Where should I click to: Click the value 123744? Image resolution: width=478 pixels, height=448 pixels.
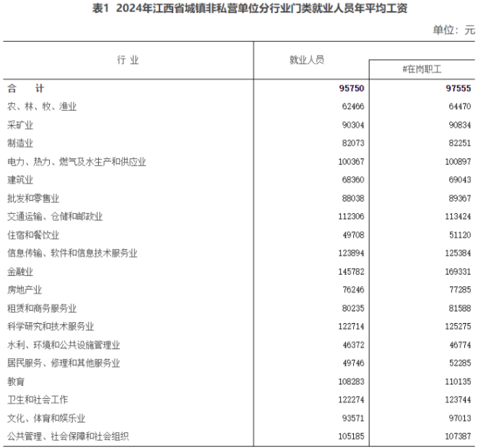(x=458, y=399)
